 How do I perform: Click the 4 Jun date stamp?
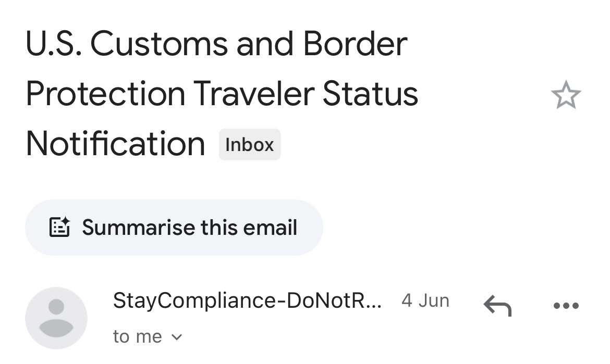(425, 300)
